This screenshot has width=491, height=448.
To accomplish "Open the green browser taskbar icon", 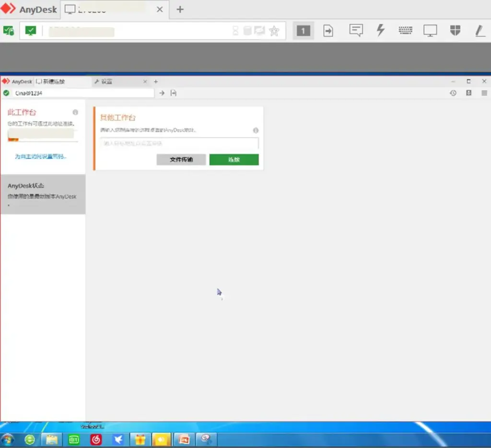I will pyautogui.click(x=30, y=440).
